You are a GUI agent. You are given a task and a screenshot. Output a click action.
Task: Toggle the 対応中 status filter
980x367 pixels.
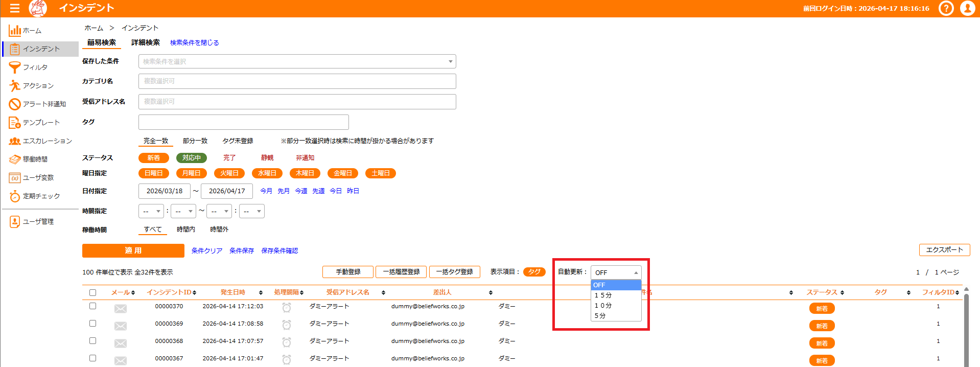click(192, 158)
